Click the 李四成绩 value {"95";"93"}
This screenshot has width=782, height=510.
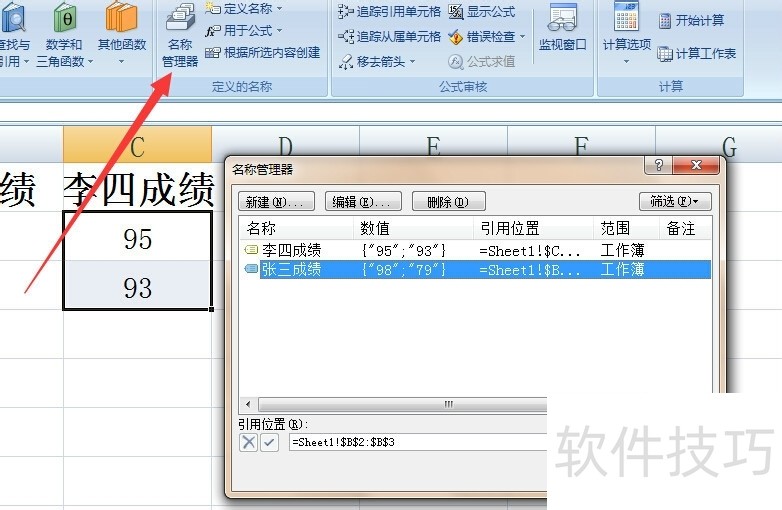click(x=404, y=250)
